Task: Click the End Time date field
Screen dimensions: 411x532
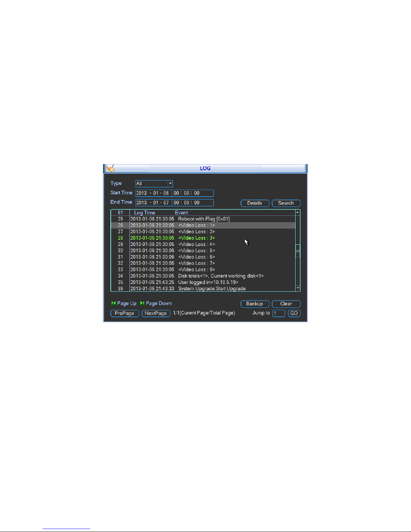Action: coord(154,203)
